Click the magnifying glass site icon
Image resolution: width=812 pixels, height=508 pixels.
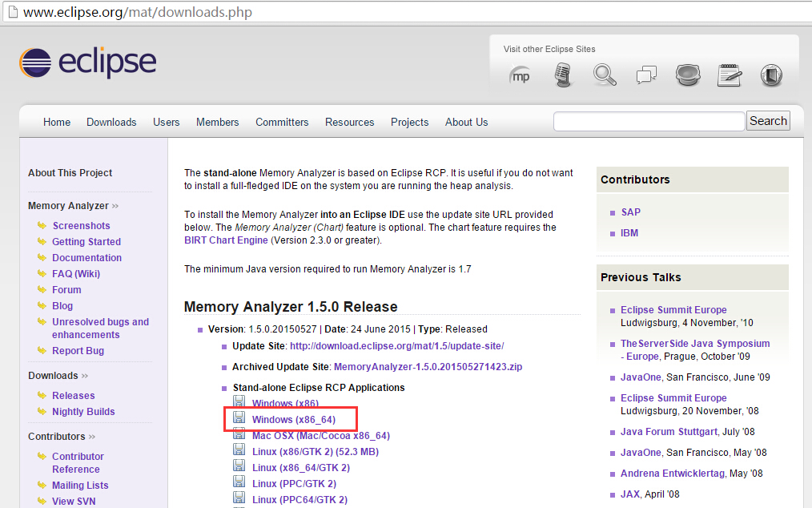(x=605, y=75)
